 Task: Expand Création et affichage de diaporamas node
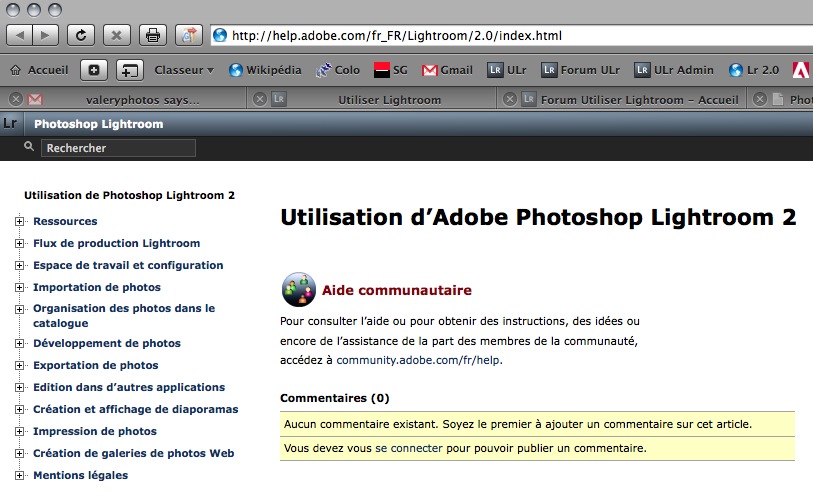[19, 410]
